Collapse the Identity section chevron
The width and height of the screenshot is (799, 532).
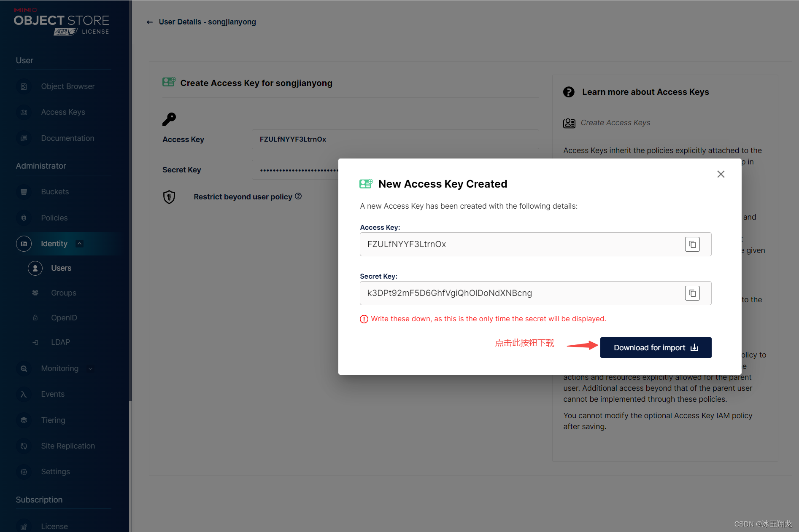pos(79,244)
